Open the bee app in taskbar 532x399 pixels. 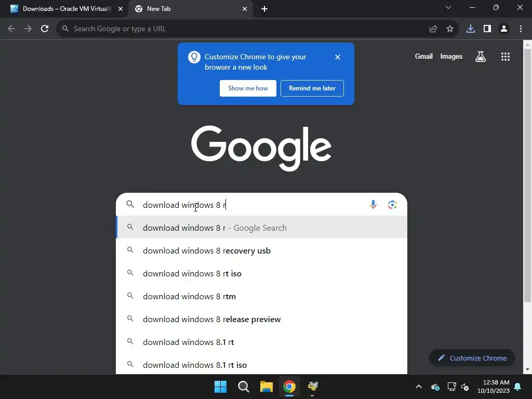[x=312, y=387]
